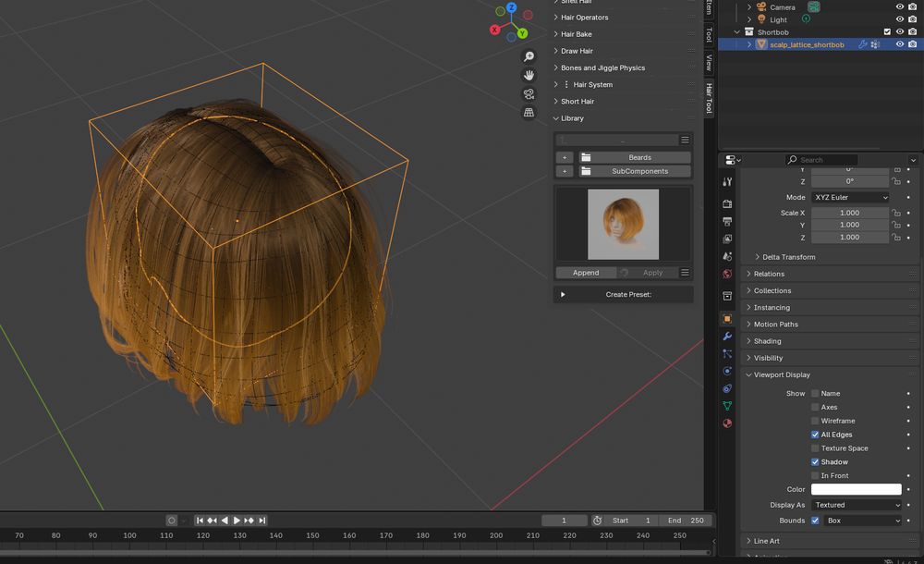Viewport: 924px width, 564px height.
Task: Open the Display As Textured dropdown
Action: (x=857, y=505)
